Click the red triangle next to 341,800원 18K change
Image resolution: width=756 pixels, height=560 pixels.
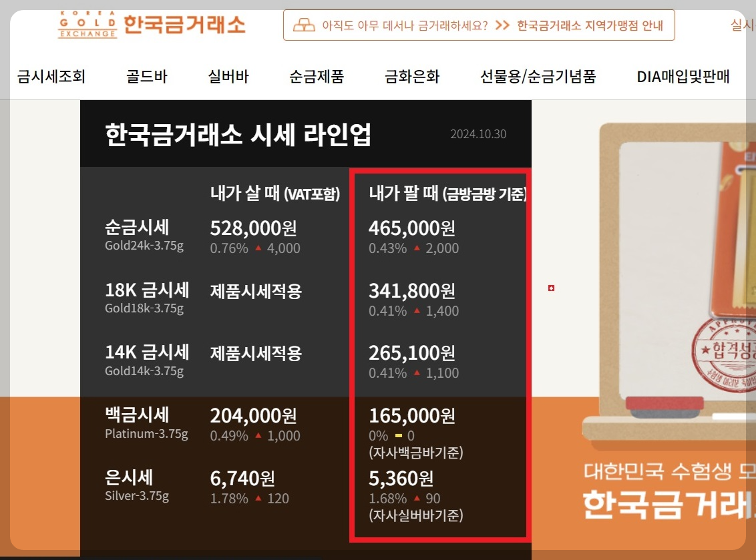click(x=416, y=311)
